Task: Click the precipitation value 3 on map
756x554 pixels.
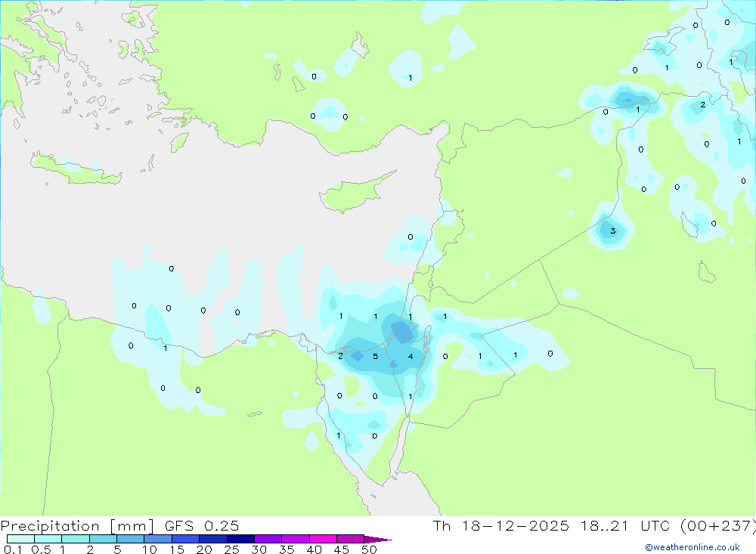Action: [613, 231]
